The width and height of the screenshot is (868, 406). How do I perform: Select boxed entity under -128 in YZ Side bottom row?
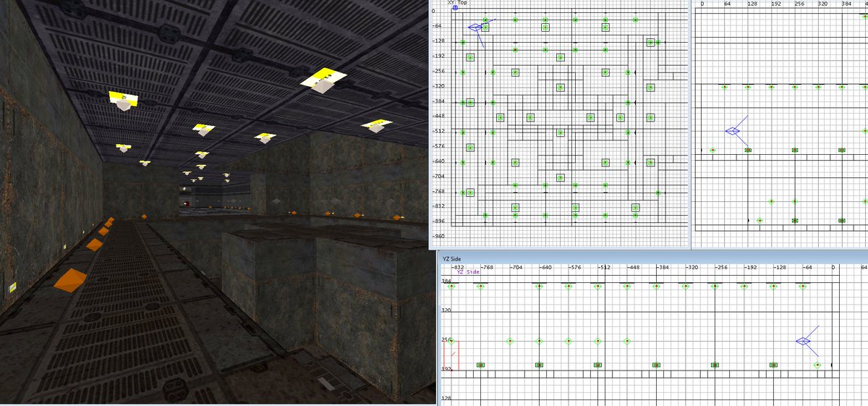tap(774, 365)
